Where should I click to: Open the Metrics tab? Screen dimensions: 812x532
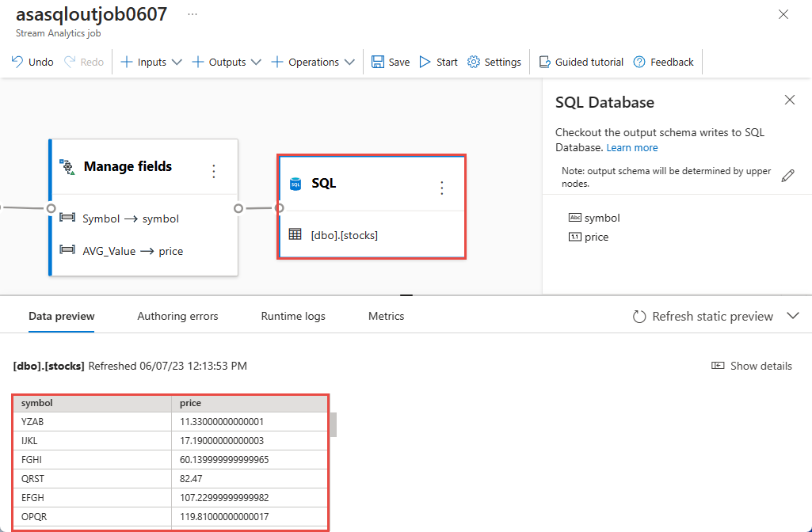[x=386, y=315]
